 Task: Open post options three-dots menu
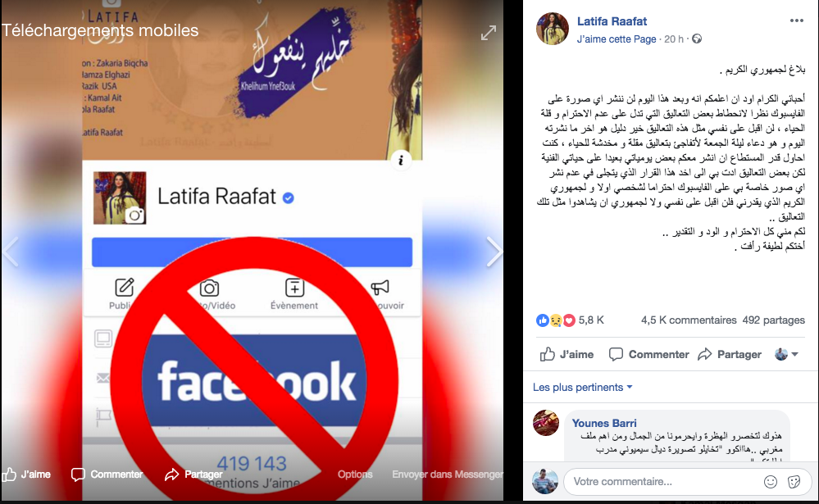tap(797, 20)
